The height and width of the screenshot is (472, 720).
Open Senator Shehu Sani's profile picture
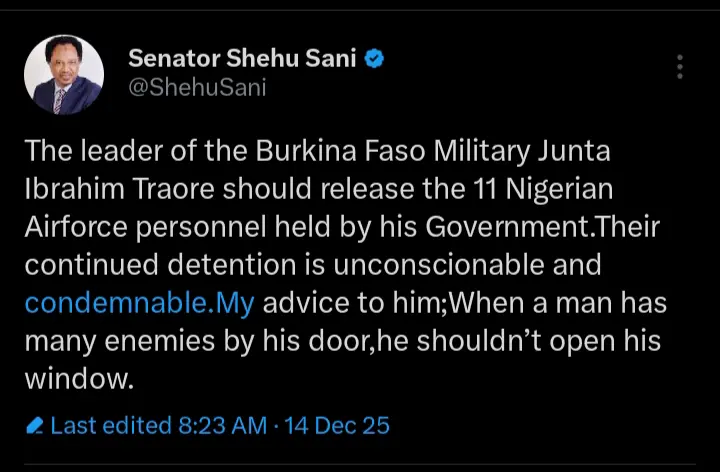[63, 75]
